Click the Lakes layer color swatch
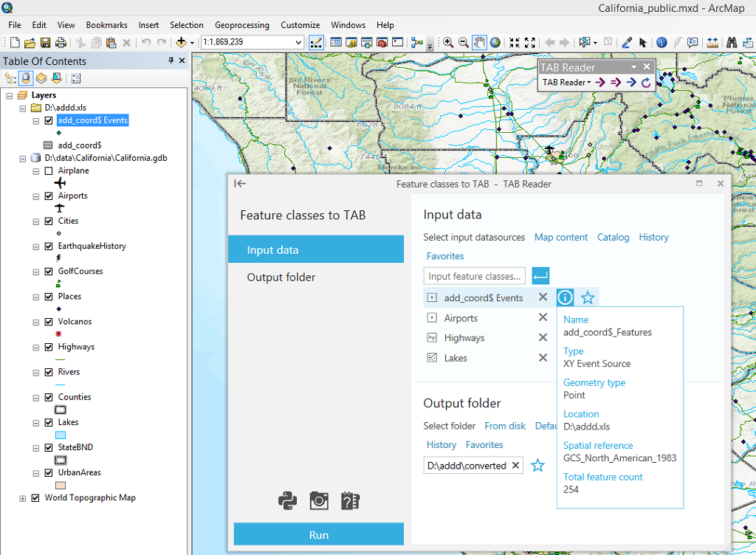This screenshot has height=555, width=756. click(61, 435)
